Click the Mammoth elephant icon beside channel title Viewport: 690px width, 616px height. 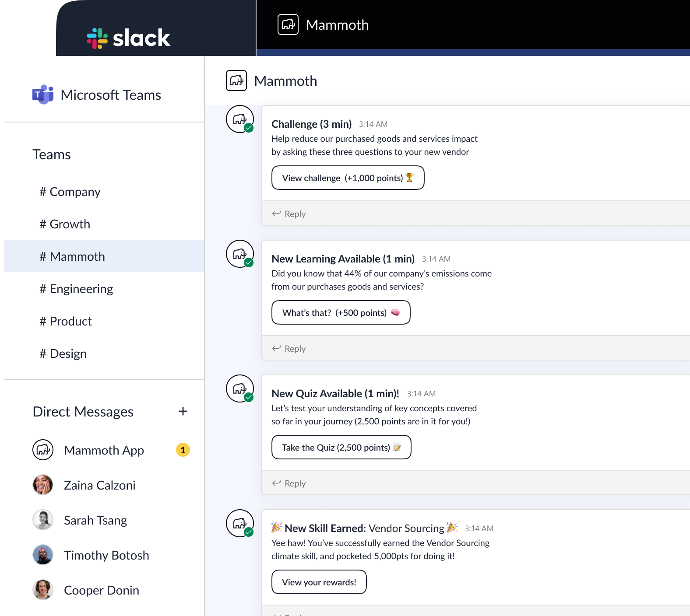(x=236, y=80)
